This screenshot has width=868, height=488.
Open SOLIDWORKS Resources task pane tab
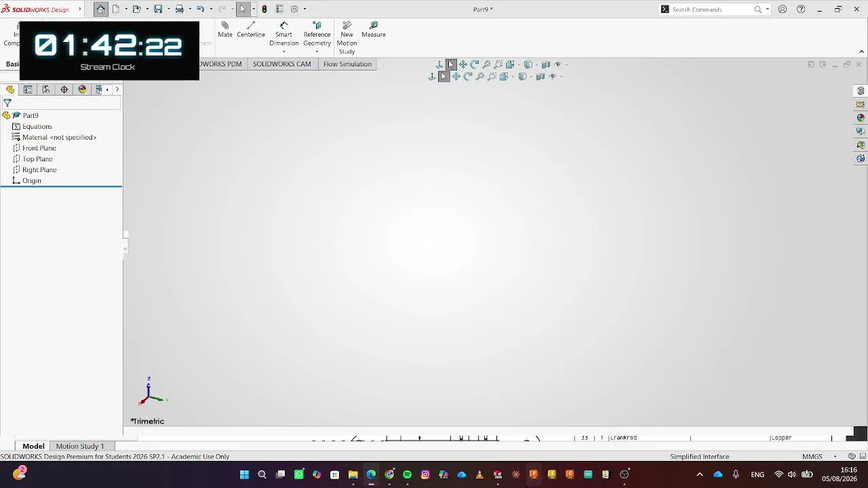pos(861,91)
